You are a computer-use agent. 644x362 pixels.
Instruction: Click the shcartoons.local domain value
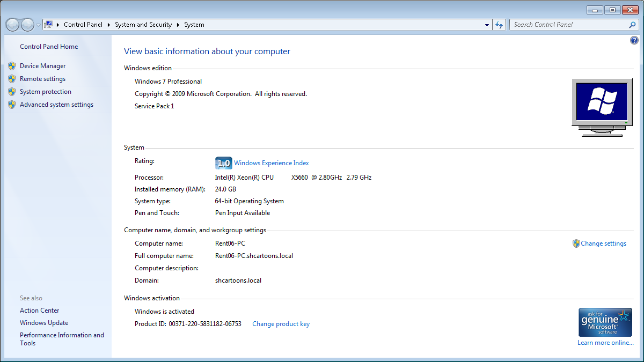[x=238, y=280]
